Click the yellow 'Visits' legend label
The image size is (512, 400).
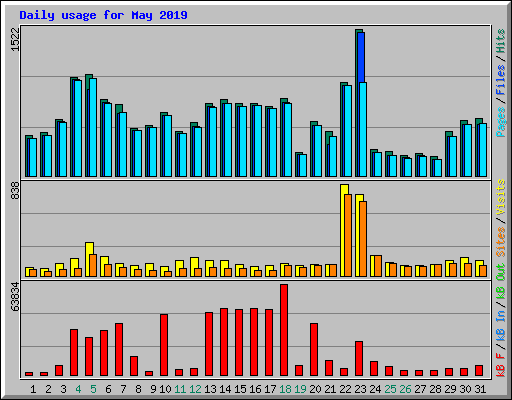pos(501,198)
